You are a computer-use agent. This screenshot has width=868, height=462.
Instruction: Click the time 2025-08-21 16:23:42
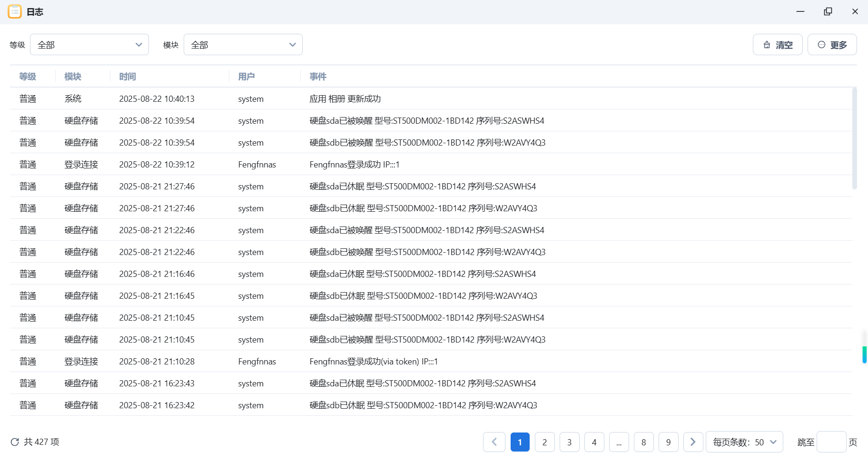[157, 405]
